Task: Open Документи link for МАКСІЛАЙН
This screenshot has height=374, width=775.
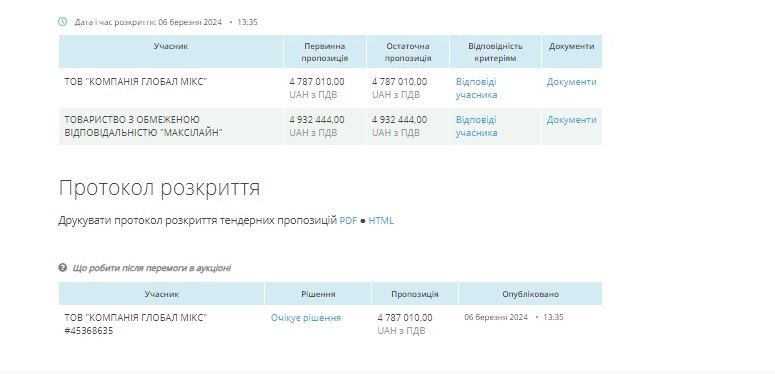Action: (x=571, y=120)
